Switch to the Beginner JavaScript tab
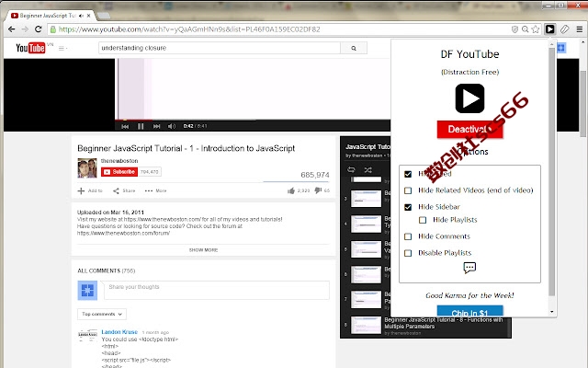This screenshot has height=368, width=588. pos(48,16)
